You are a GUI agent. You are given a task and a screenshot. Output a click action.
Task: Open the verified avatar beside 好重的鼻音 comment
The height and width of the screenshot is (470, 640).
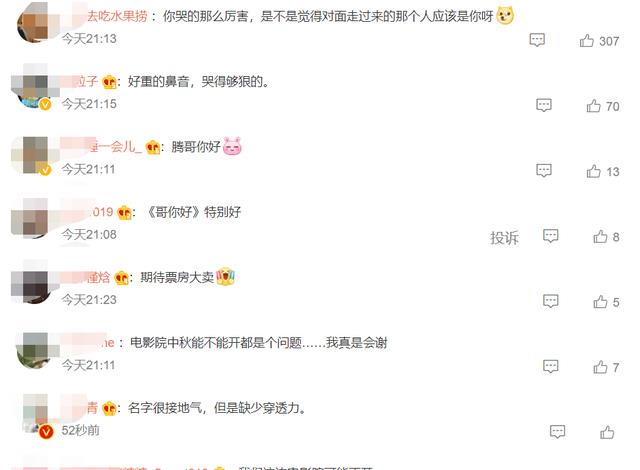[31, 88]
